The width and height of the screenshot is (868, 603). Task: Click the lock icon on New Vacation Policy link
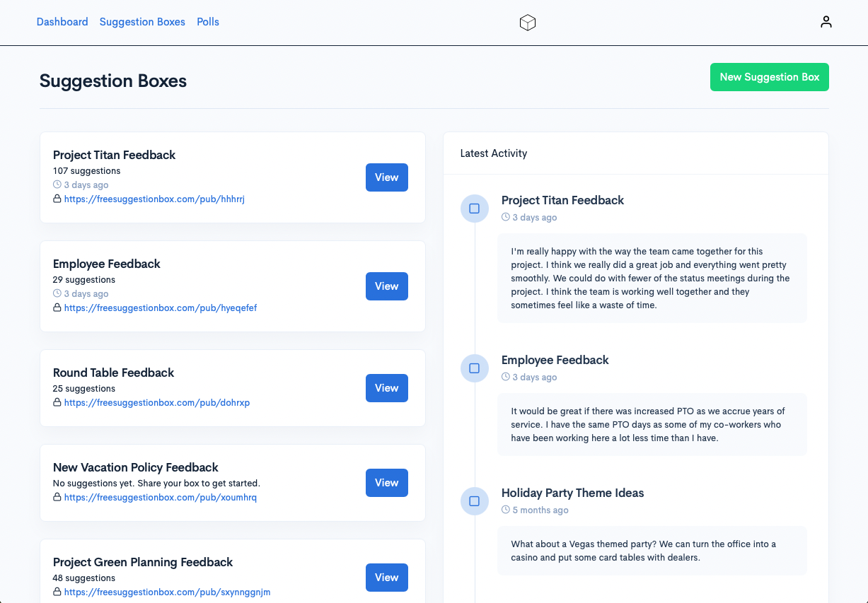[57, 497]
